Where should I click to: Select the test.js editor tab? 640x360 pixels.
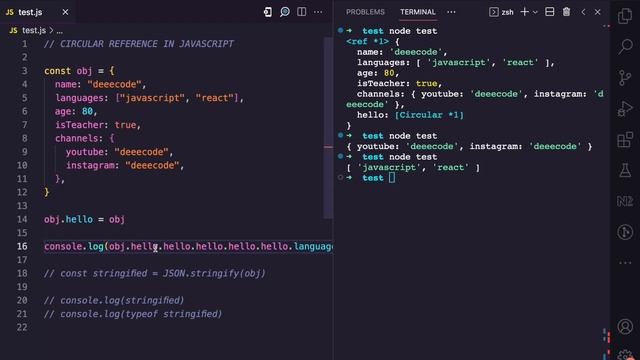pyautogui.click(x=38, y=12)
